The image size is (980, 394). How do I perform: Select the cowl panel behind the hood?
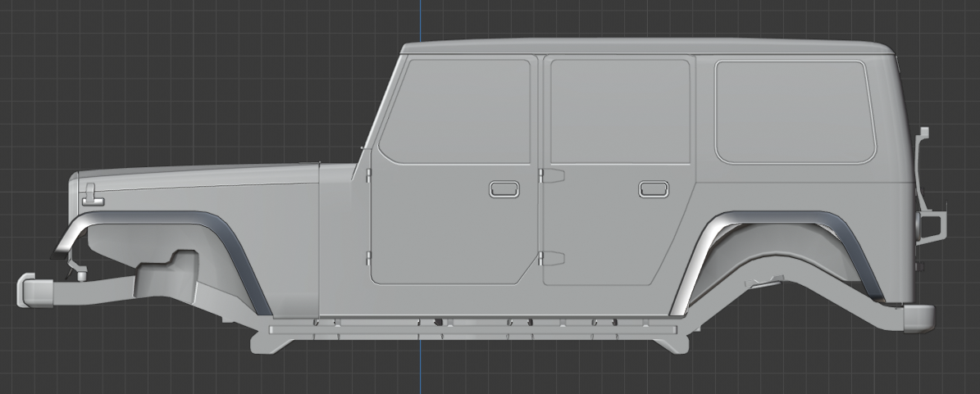tap(336, 240)
